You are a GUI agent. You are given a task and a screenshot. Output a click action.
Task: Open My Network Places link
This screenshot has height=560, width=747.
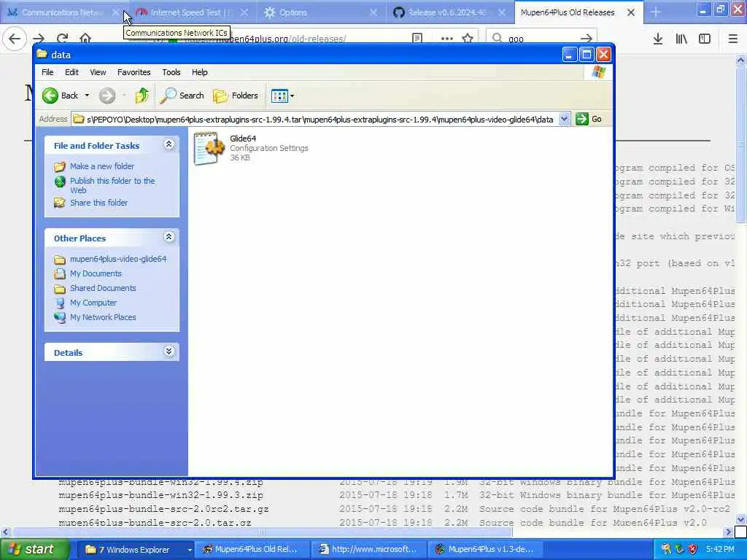pyautogui.click(x=103, y=317)
